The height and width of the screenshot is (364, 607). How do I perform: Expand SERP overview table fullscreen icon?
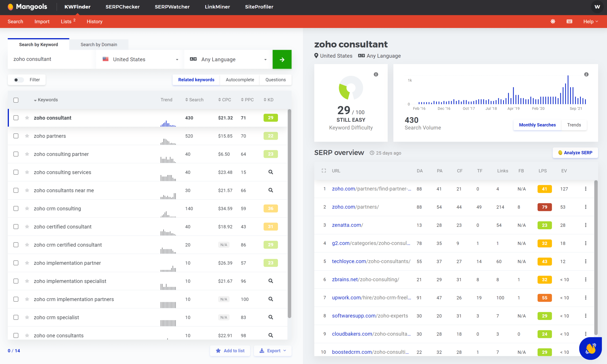tap(324, 171)
